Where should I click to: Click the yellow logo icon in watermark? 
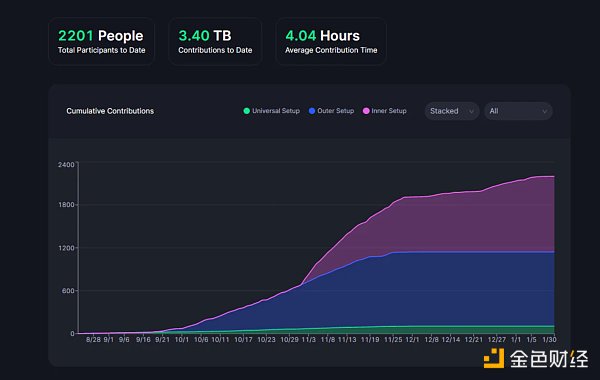coord(494,358)
